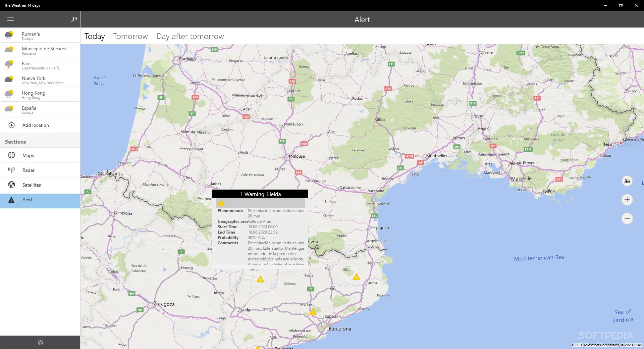Select the Nueva York location

(x=40, y=80)
